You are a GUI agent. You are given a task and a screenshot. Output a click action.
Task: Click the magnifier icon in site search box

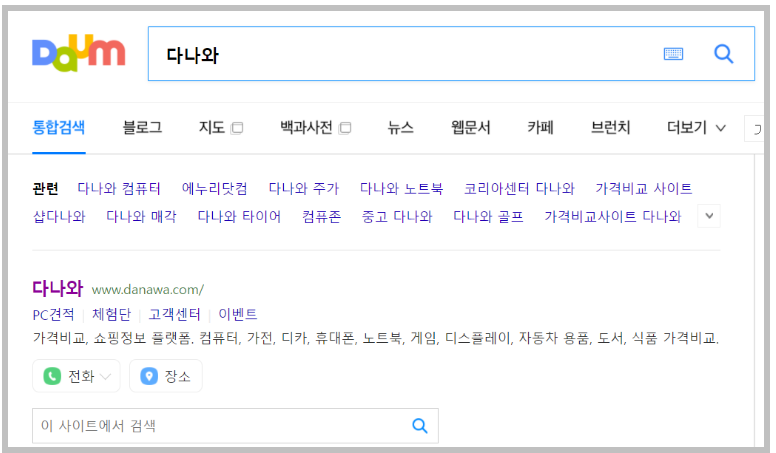[420, 425]
